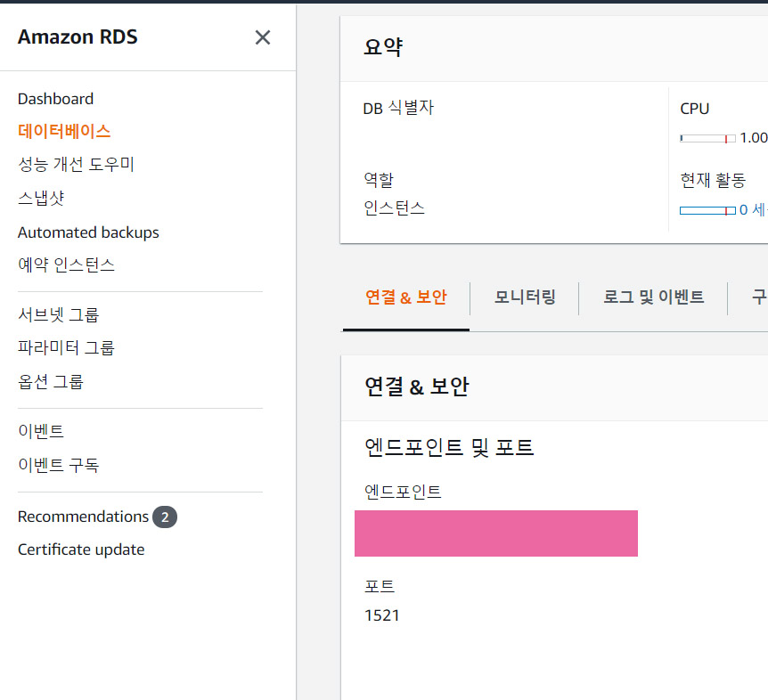
Task: Switch to 모니터링 tab
Action: coord(525,297)
